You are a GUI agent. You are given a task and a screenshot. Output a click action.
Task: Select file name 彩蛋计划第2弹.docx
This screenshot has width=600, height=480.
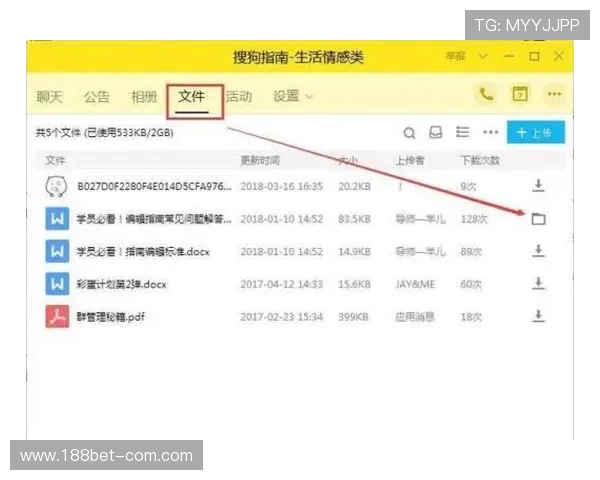(x=121, y=284)
